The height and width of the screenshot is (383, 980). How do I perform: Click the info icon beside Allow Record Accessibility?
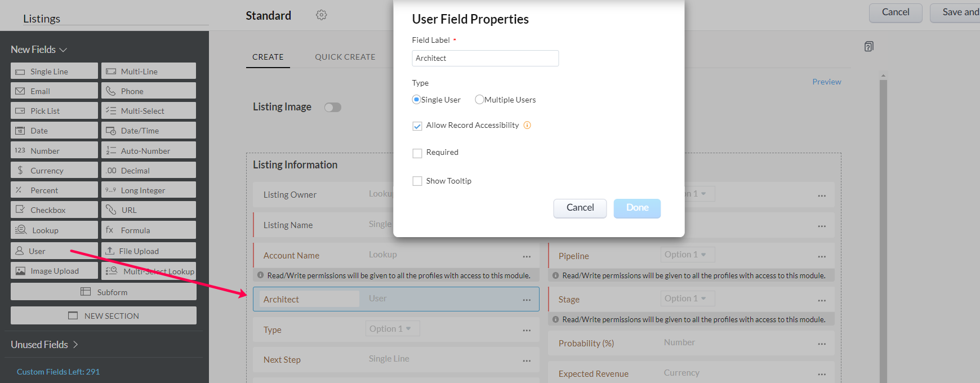[x=527, y=125]
